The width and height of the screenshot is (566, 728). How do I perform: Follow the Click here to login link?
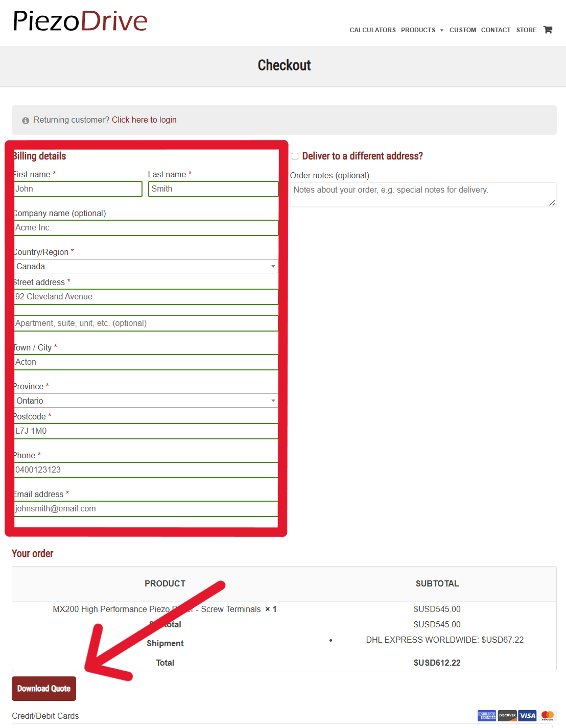click(x=144, y=120)
